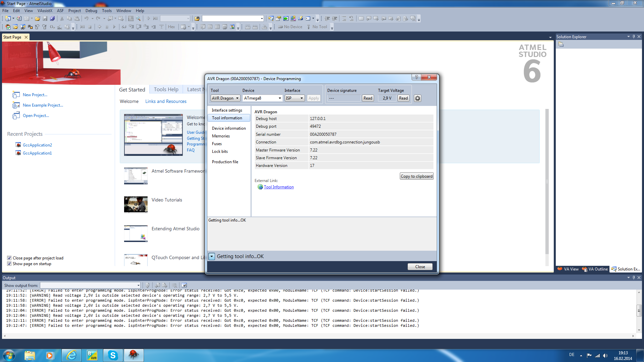Viewport: 644px width, 362px height.
Task: Uncheck Close page after project load
Action: (9, 258)
